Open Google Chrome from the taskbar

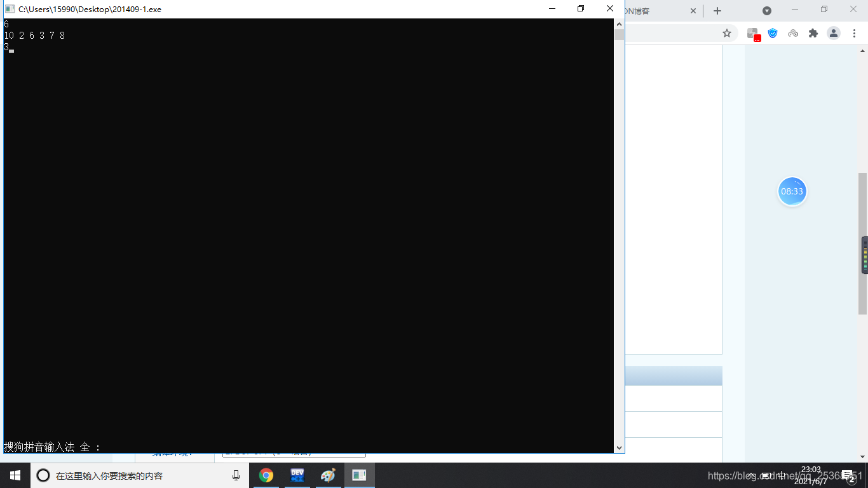[x=266, y=475]
